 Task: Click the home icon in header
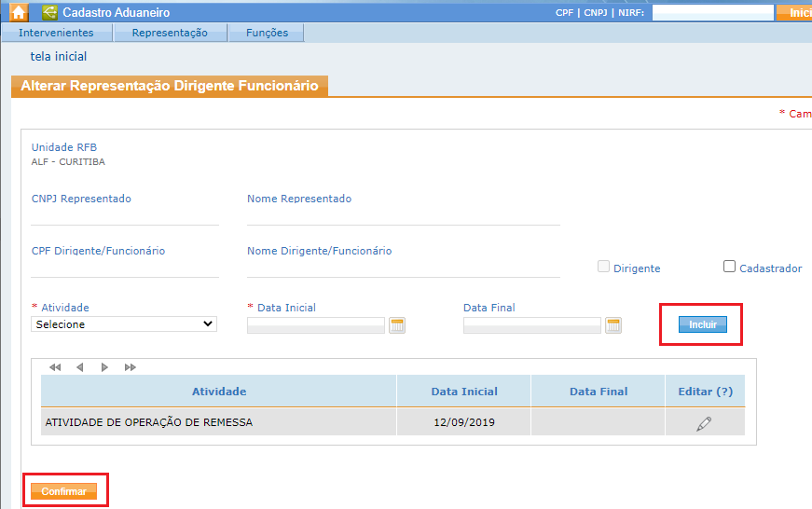coord(19,13)
